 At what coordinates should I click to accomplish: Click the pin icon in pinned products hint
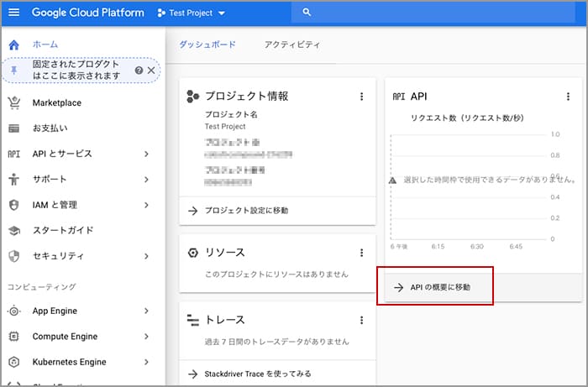pos(14,70)
